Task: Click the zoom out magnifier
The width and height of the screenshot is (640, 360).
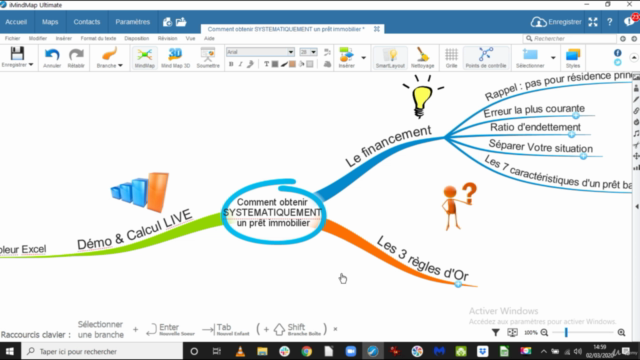Action: [544, 333]
